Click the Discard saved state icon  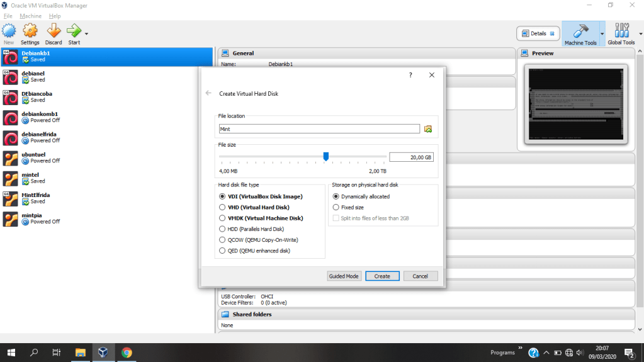(54, 31)
